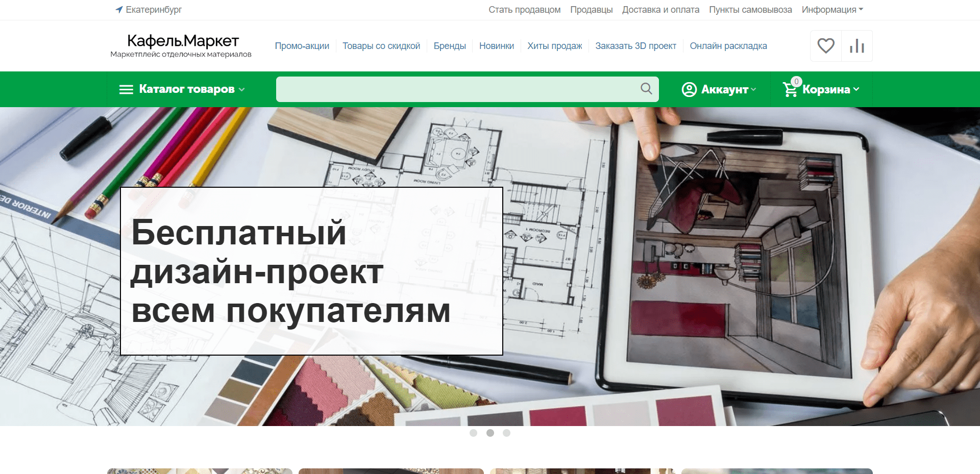
Task: Select the second banner slide dot
Action: (490, 433)
